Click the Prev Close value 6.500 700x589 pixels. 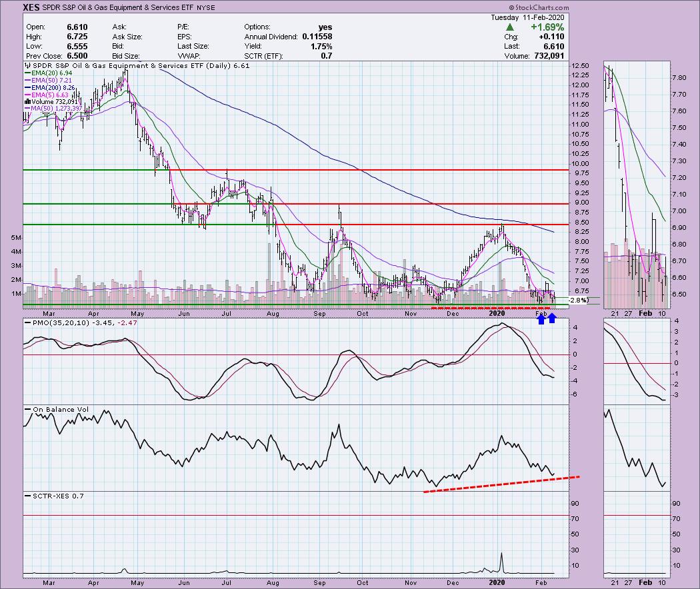(x=77, y=56)
